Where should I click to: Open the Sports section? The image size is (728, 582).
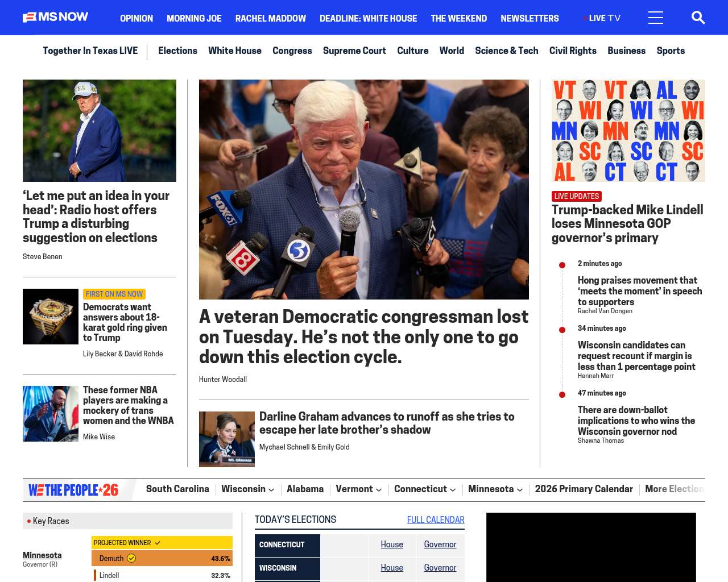671,51
